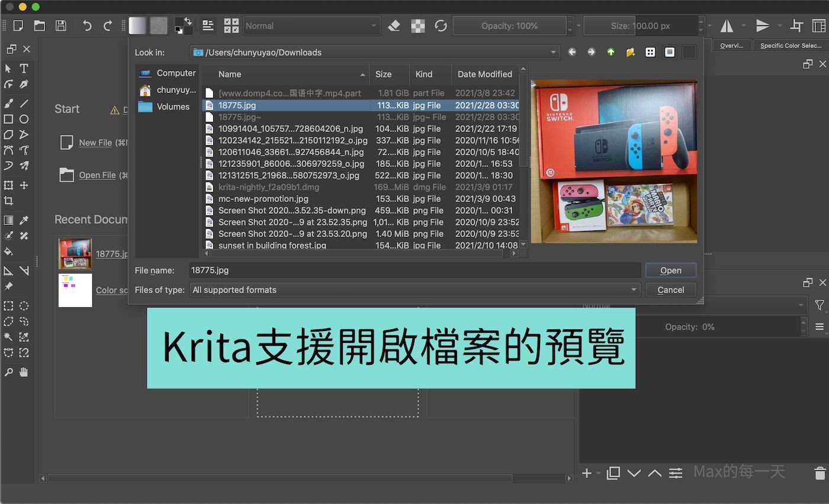
Task: Select the Zoom tool
Action: tap(8, 372)
